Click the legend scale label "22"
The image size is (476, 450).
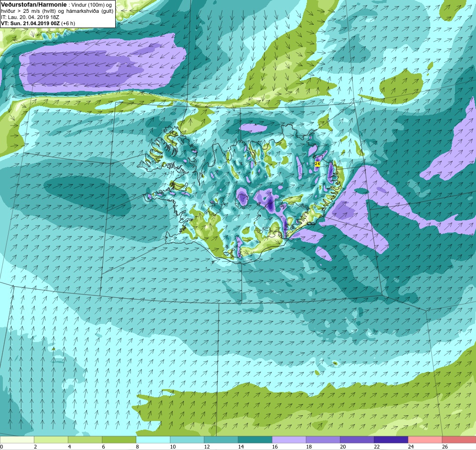[x=377, y=446]
